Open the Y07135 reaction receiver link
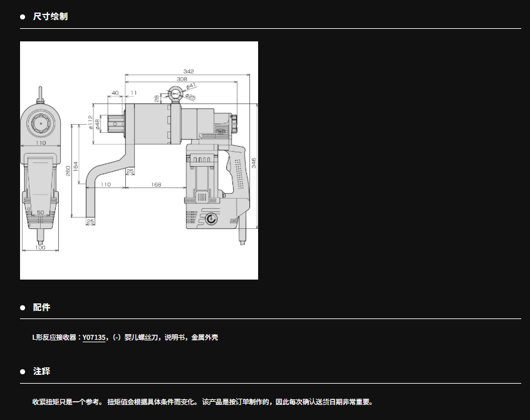This screenshot has height=420, width=530. pos(94,337)
